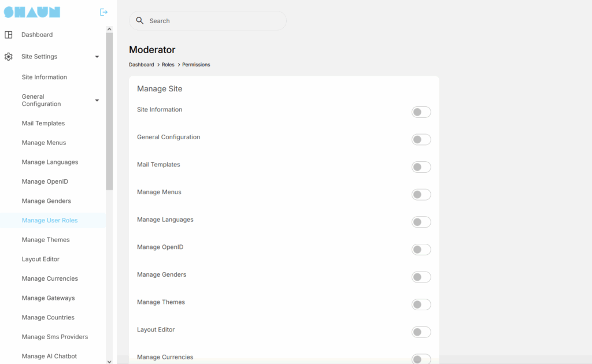Expand the General Configuration submenu arrow
The height and width of the screenshot is (364, 592).
[97, 101]
